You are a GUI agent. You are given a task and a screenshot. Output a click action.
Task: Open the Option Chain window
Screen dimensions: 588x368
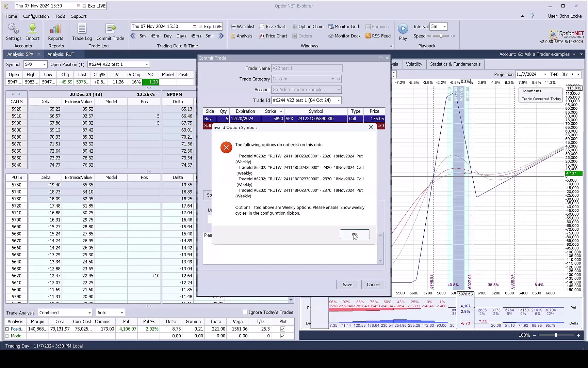308,27
